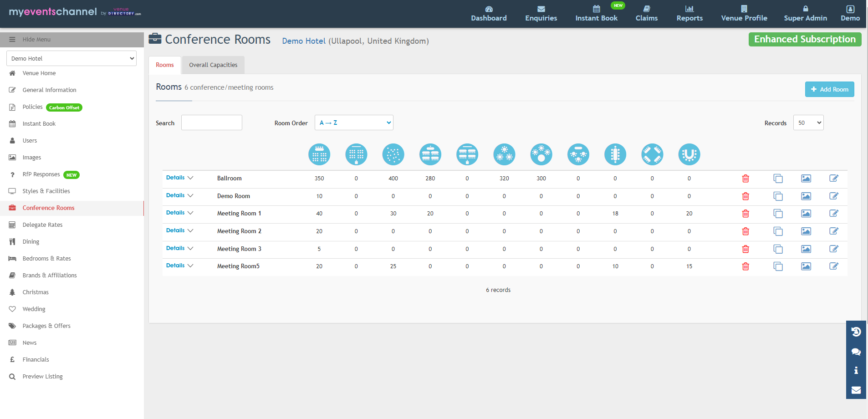Duplicate Meeting Room 1 using copy icon
This screenshot has height=419, width=868.
tap(778, 214)
